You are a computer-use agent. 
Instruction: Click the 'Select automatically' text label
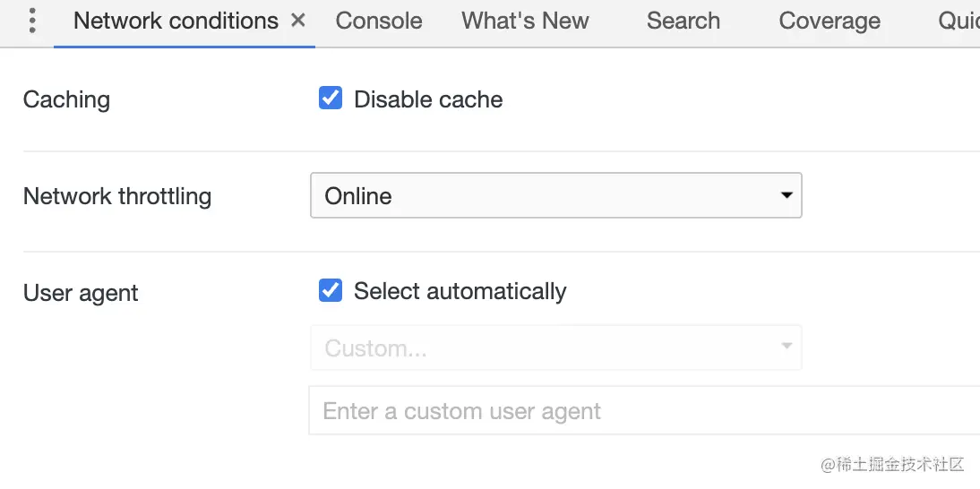click(460, 291)
